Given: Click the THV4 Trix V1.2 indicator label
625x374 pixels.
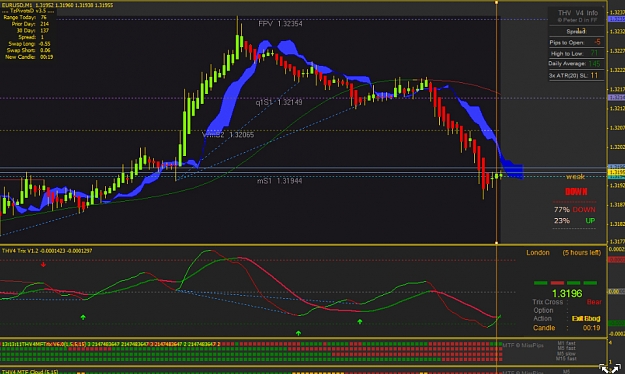Looking at the screenshot, I should point(47,251).
